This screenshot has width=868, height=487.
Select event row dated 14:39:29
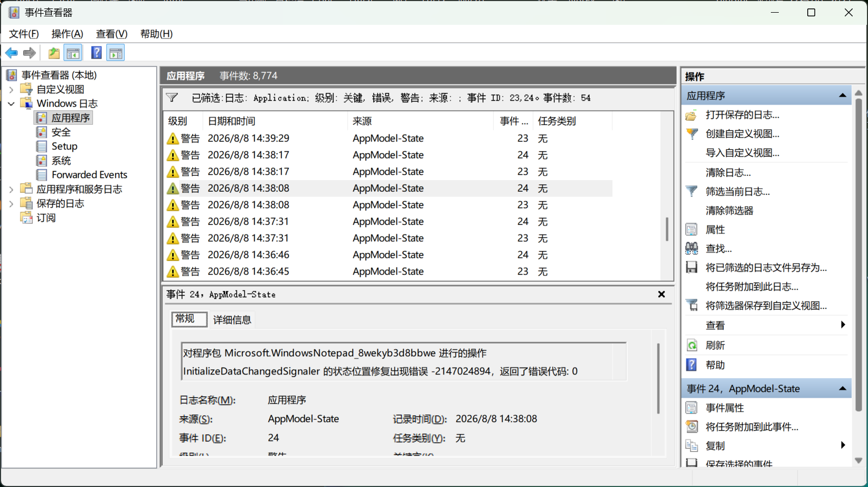point(388,138)
